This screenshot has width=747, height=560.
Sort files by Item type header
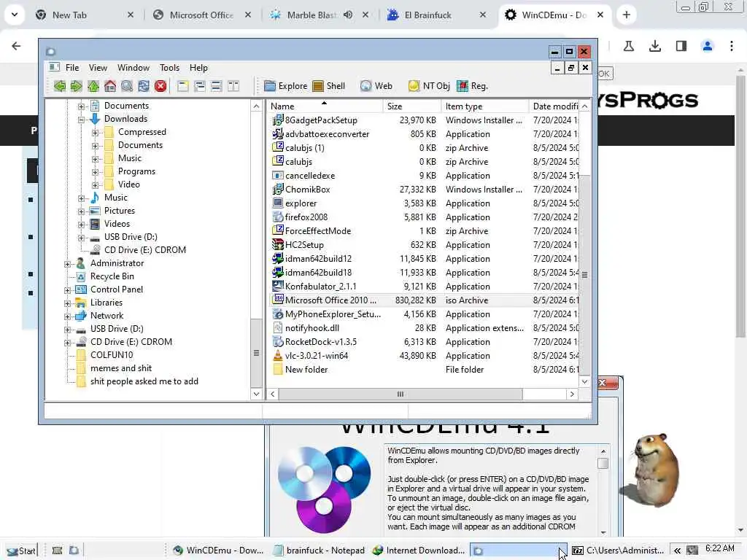click(485, 106)
